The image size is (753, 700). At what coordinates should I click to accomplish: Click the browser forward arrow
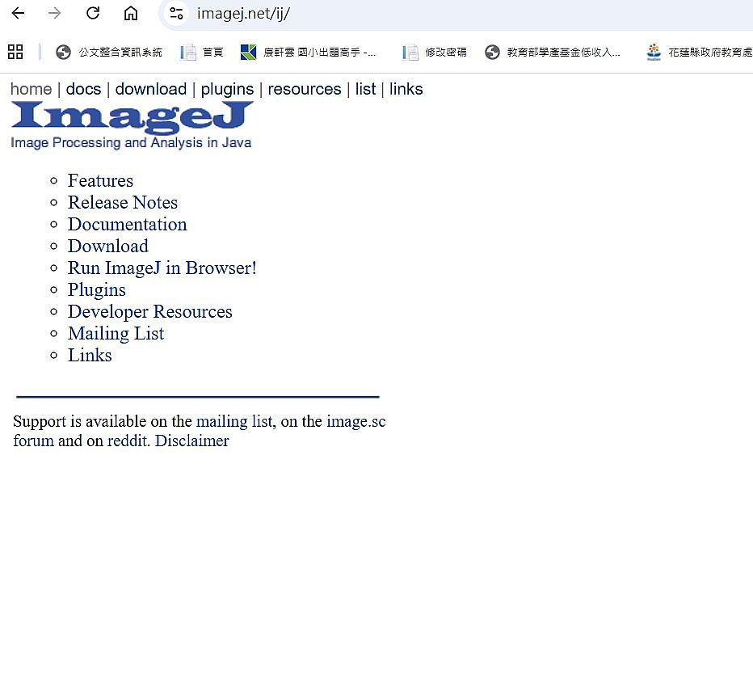(55, 13)
